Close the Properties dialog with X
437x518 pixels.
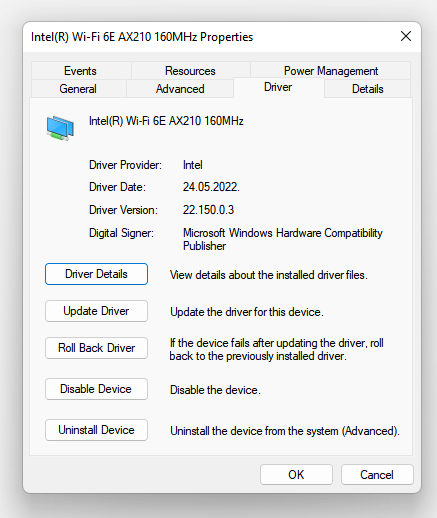[x=406, y=36]
